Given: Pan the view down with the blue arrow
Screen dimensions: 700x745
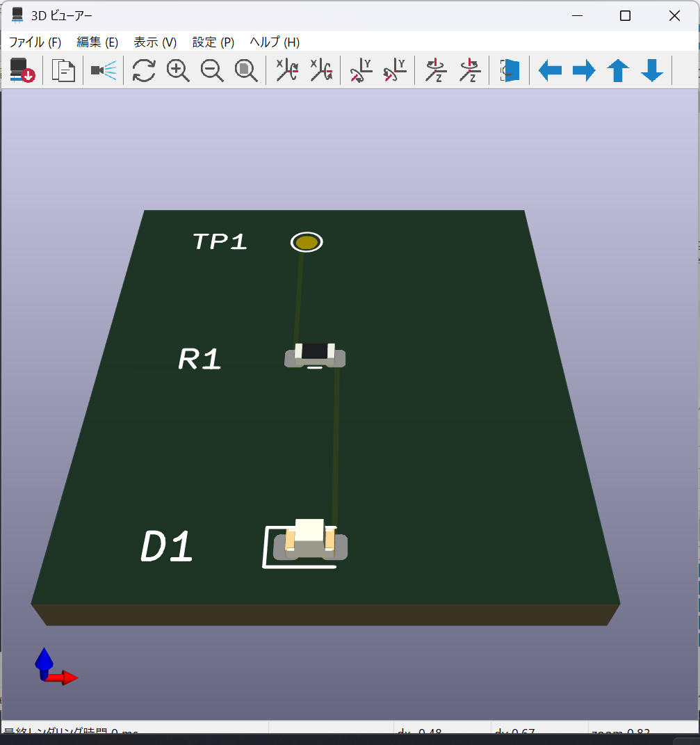Looking at the screenshot, I should click(651, 70).
